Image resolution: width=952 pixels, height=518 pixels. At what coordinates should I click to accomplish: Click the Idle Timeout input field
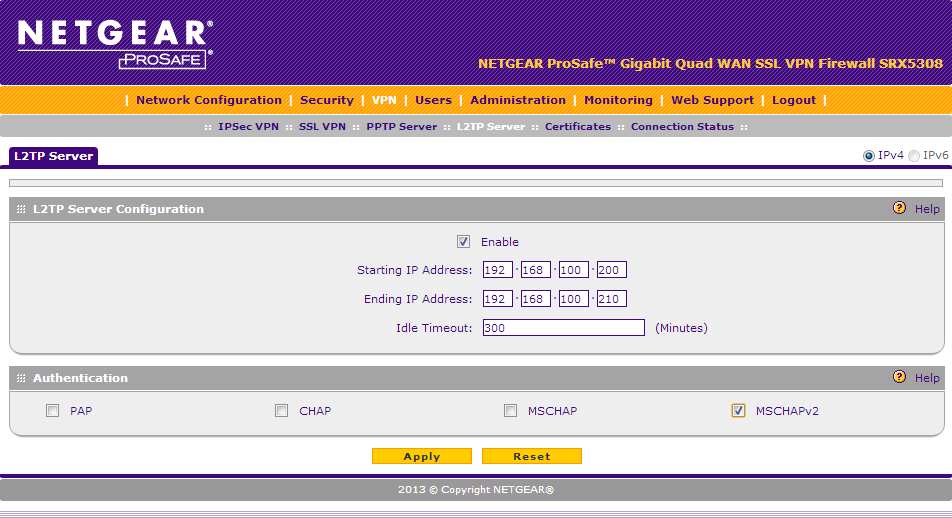563,328
